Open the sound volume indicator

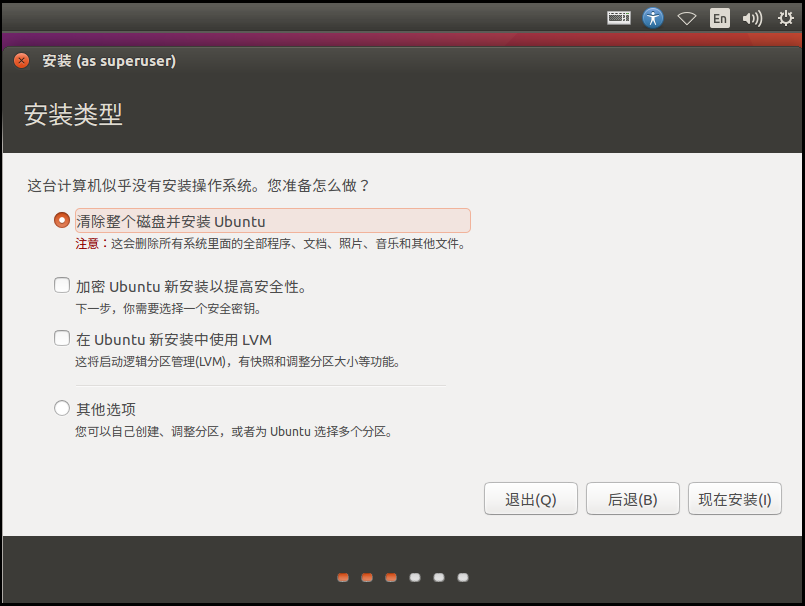[x=752, y=18]
